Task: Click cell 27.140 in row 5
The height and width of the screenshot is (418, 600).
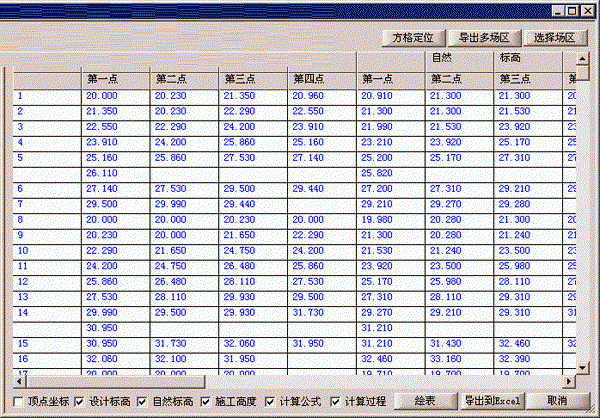Action: (x=322, y=158)
